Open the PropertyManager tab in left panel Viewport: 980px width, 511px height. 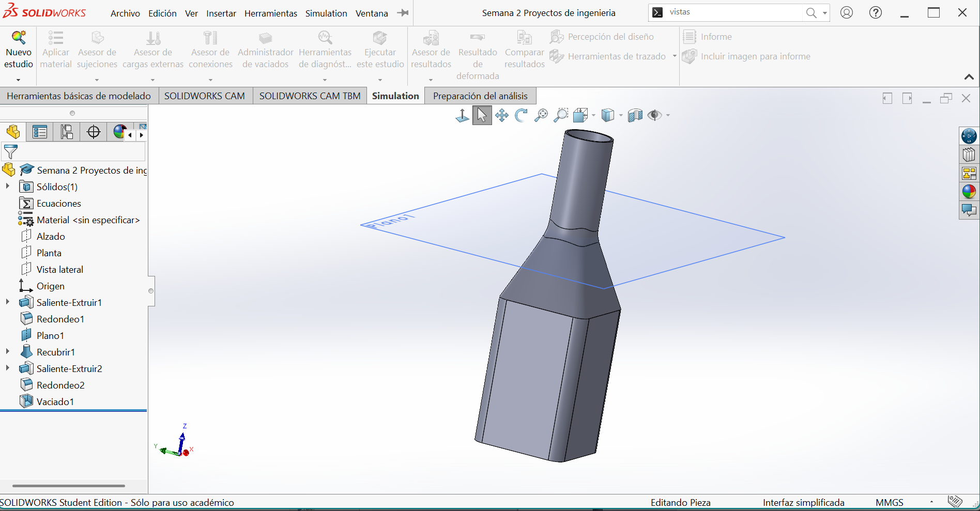40,132
